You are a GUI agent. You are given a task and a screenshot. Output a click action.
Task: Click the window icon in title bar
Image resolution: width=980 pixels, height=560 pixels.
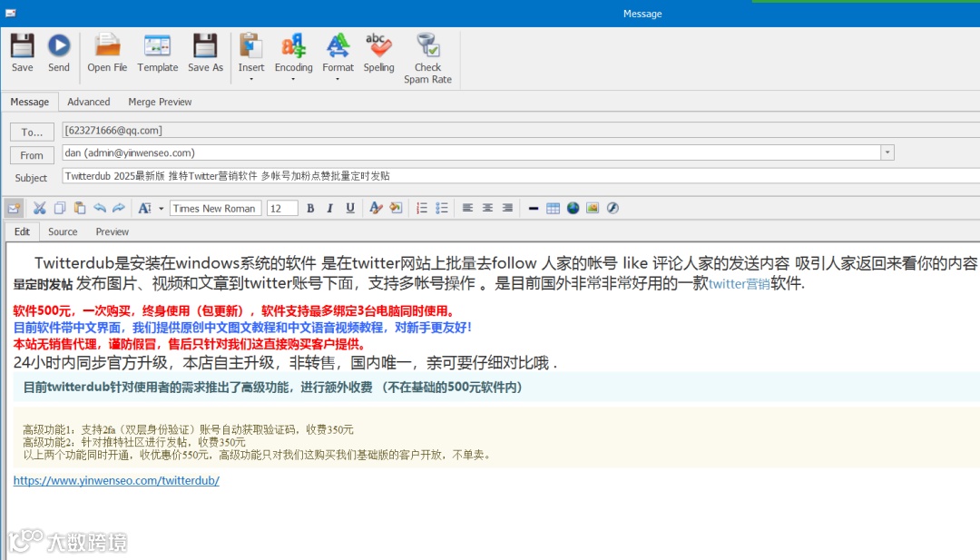pos(11,13)
